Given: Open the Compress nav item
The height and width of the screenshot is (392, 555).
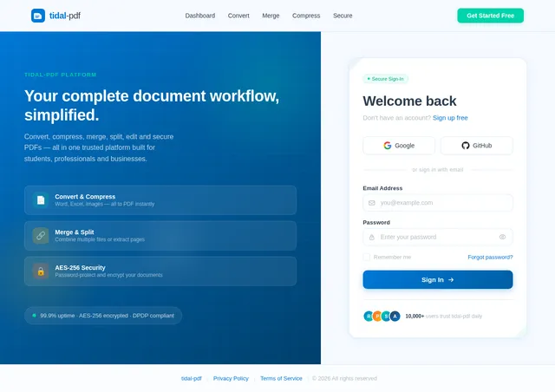Looking at the screenshot, I should [x=306, y=16].
